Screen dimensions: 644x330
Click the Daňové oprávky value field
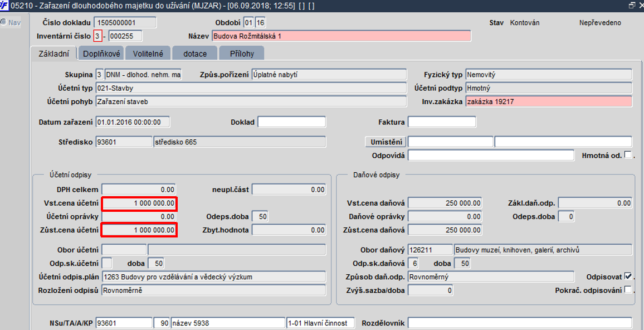click(445, 217)
